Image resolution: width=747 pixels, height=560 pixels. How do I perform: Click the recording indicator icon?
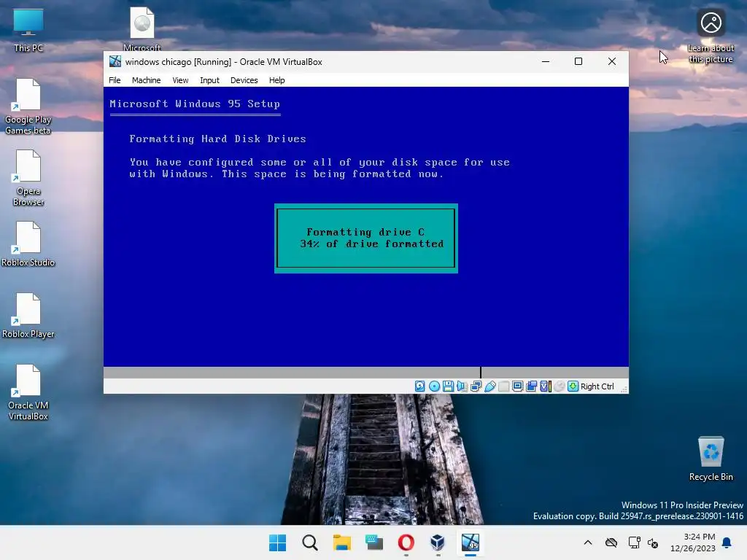coord(531,386)
